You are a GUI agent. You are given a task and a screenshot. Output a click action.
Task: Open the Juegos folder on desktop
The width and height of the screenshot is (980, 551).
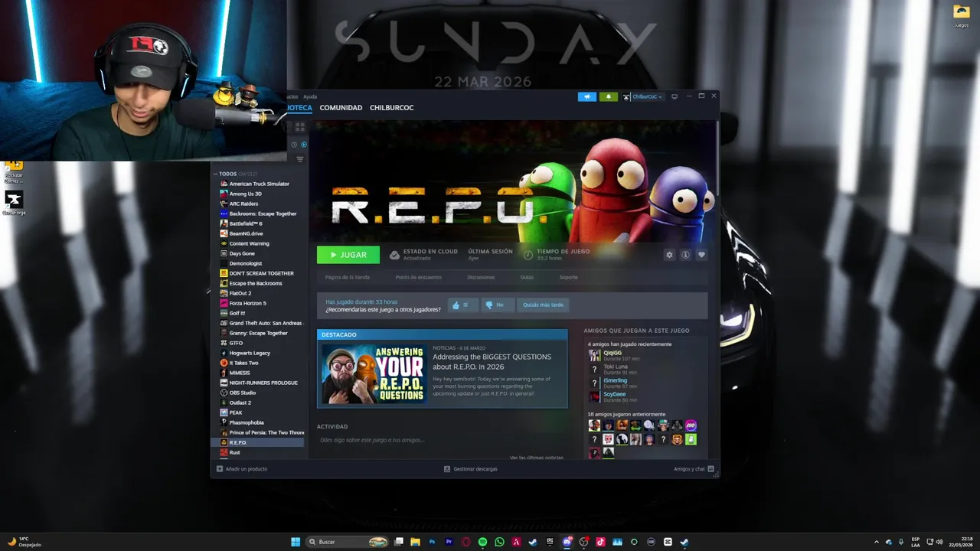[x=961, y=14]
